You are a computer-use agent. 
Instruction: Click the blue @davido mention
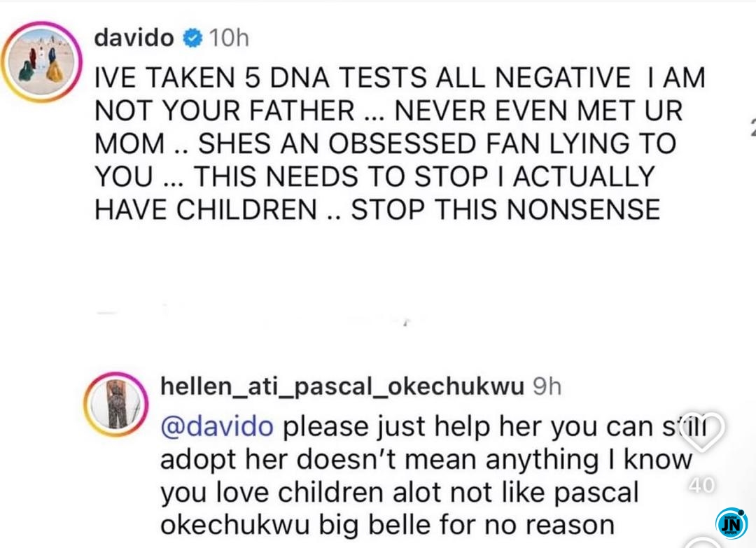pos(218,427)
